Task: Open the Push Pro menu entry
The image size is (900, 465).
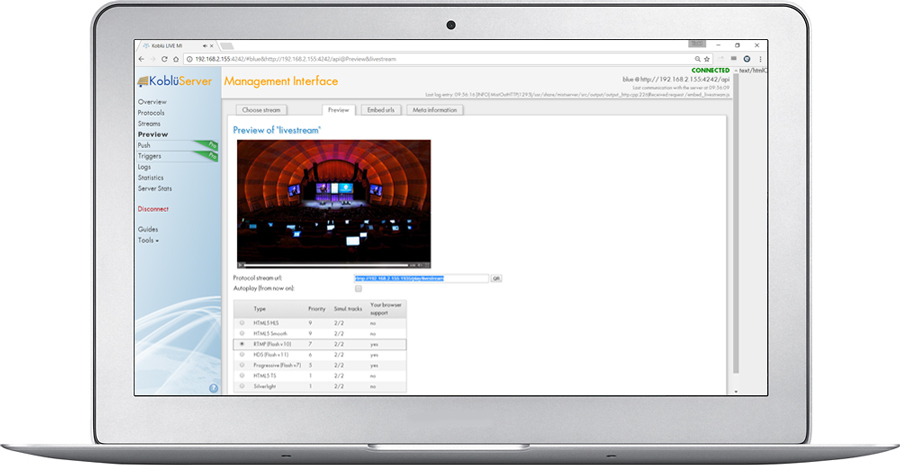Action: (177, 145)
